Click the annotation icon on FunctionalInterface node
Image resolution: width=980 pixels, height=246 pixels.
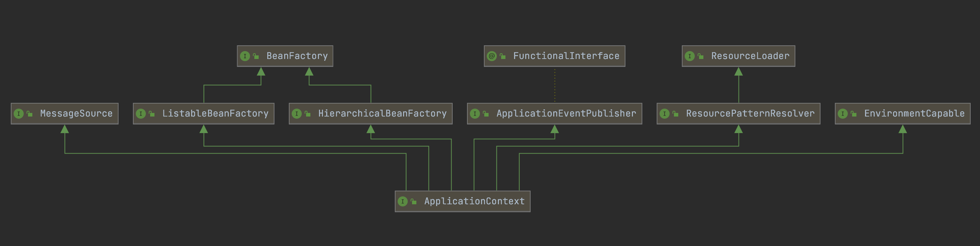(x=492, y=56)
